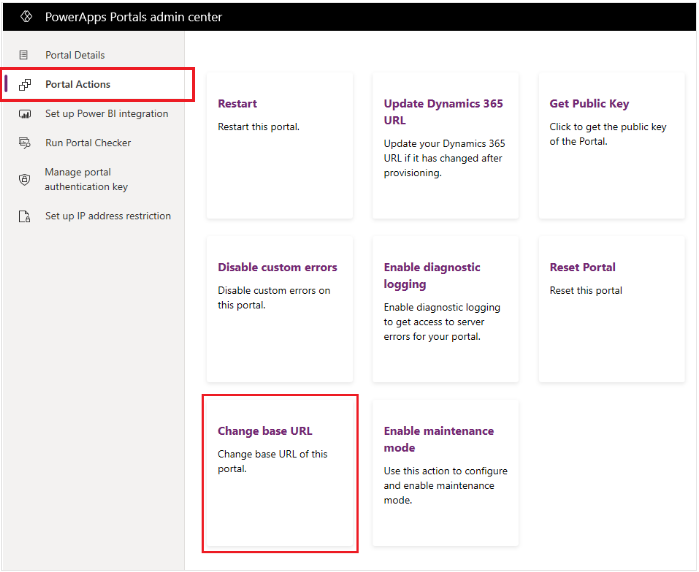Open Set up IP address restriction
Image resolution: width=699 pixels, height=572 pixels.
click(x=108, y=216)
